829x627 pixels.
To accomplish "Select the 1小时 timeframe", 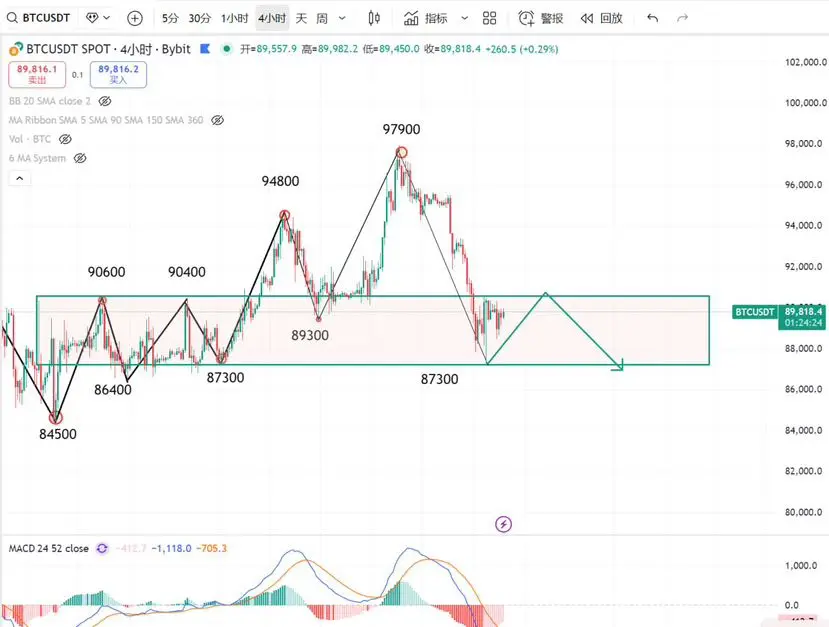I will 234,19.
